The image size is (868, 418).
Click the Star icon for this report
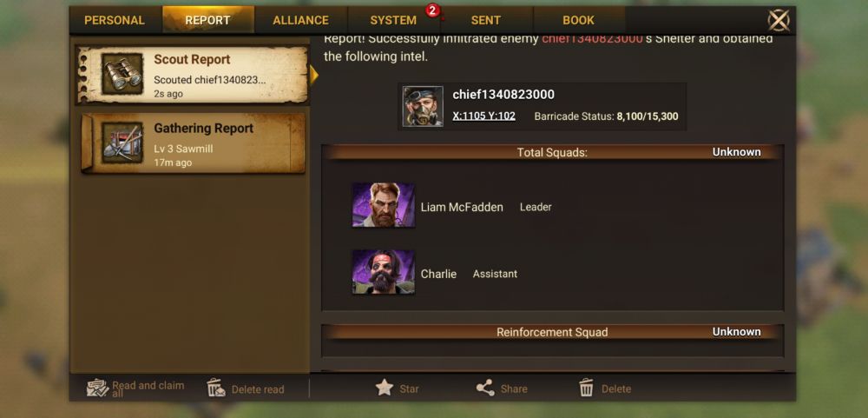coord(385,388)
